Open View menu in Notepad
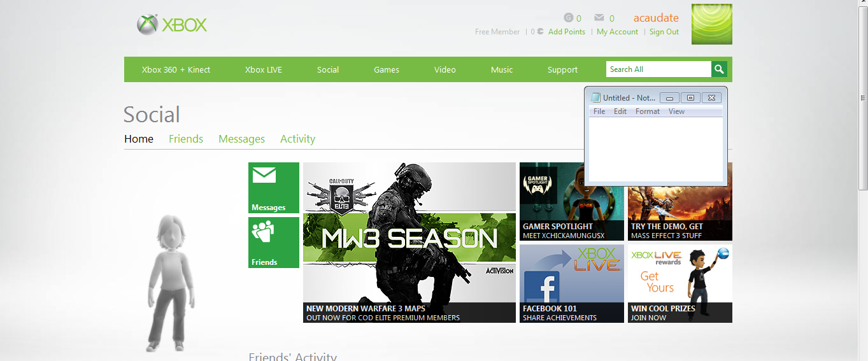 pos(676,111)
